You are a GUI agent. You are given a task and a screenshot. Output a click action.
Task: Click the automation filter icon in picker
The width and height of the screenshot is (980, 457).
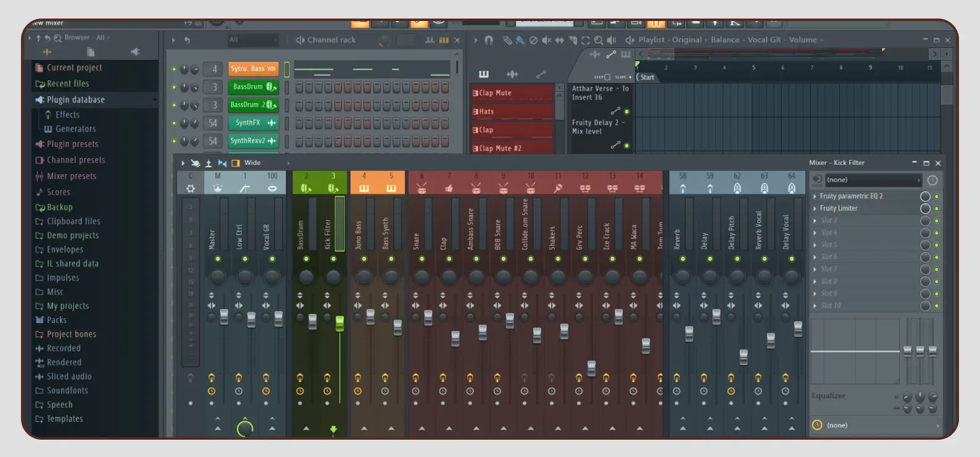[x=541, y=74]
